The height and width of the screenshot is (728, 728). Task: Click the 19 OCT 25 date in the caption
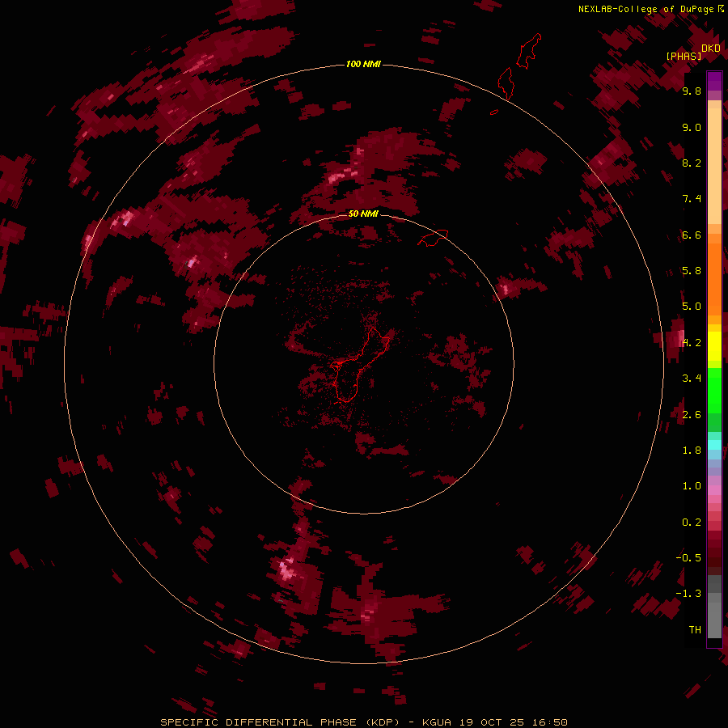point(492,722)
